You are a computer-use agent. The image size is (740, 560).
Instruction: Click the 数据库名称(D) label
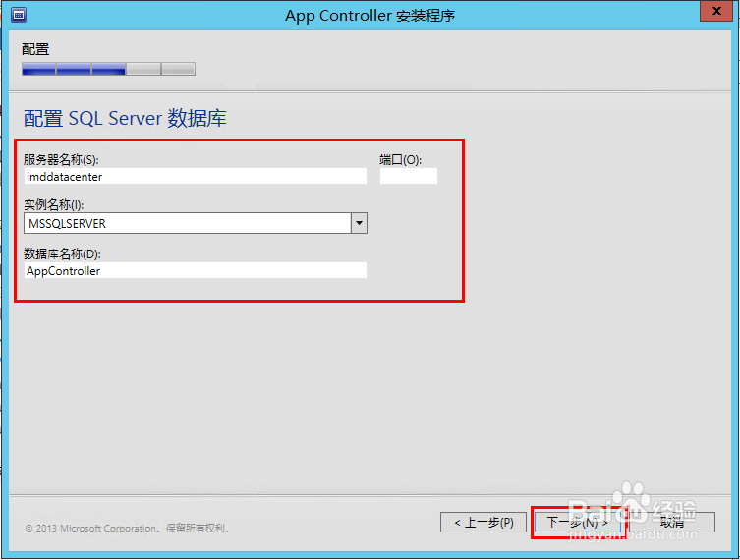pyautogui.click(x=62, y=254)
